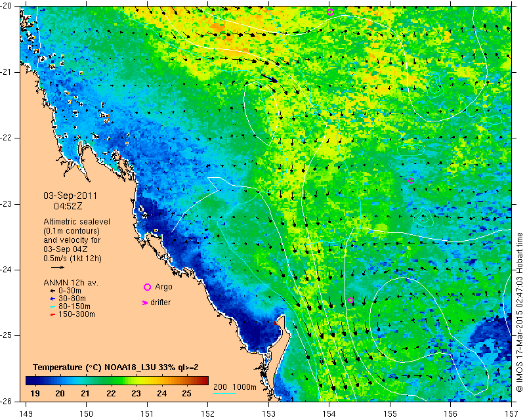Click the '(0.1m contours)' text
The image size is (525, 420).
click(72, 231)
